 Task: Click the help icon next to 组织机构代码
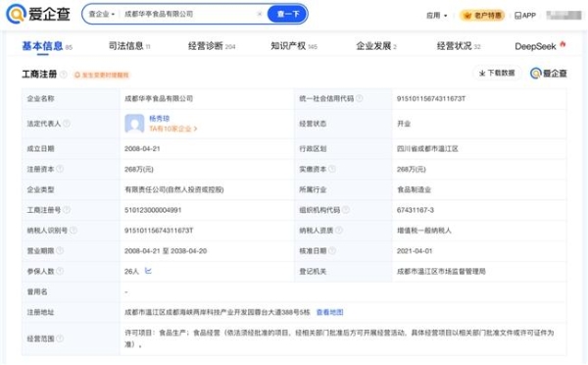click(x=346, y=210)
